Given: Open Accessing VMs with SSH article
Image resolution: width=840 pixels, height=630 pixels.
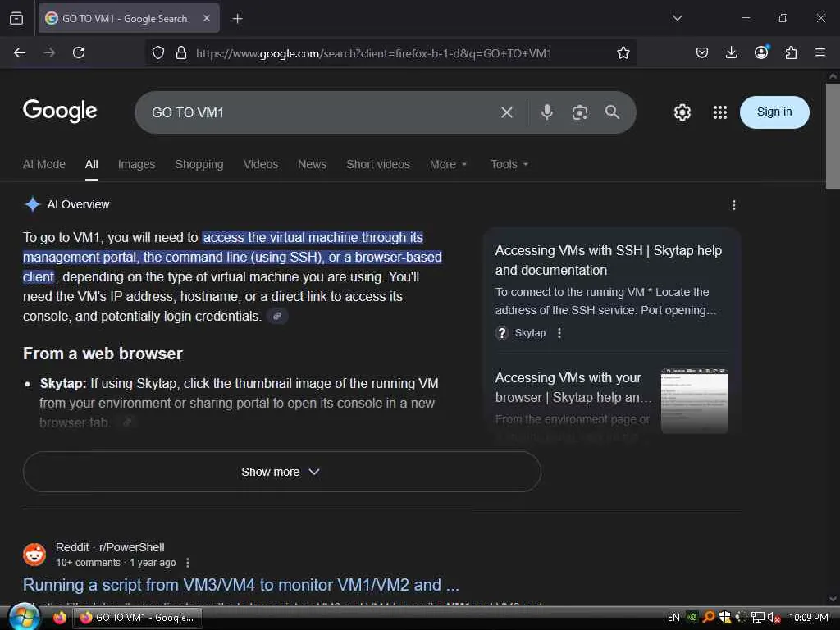Looking at the screenshot, I should tap(609, 260).
